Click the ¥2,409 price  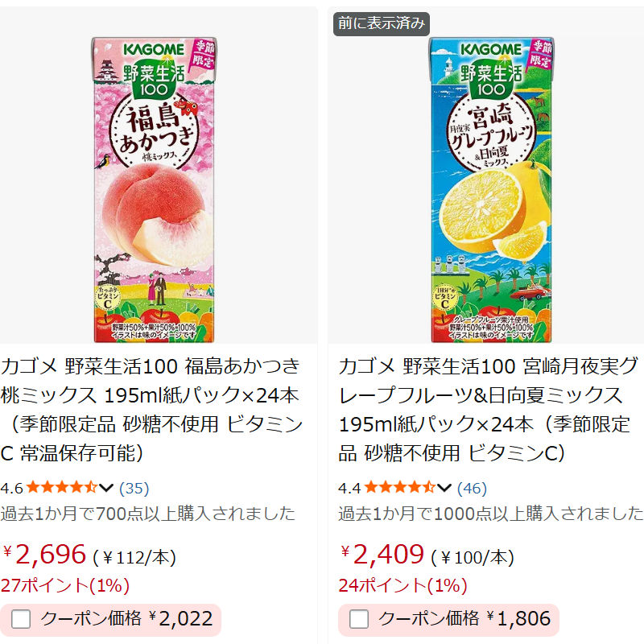[382, 554]
